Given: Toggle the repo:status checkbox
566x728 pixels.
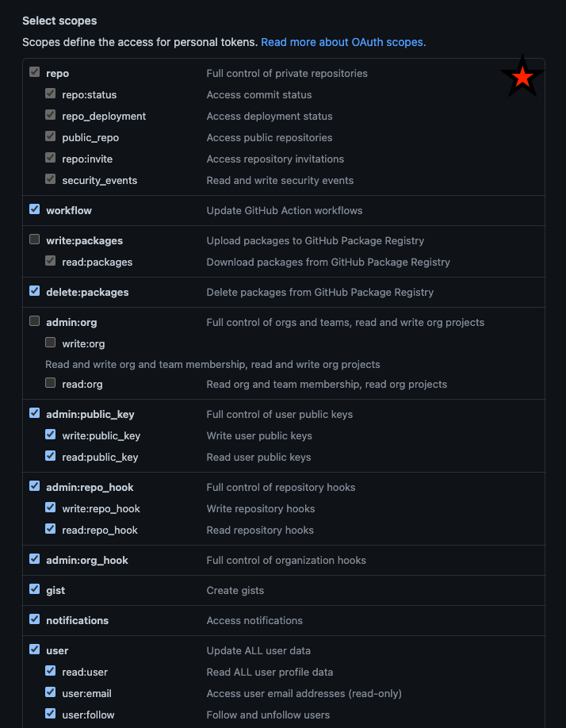Looking at the screenshot, I should click(50, 93).
